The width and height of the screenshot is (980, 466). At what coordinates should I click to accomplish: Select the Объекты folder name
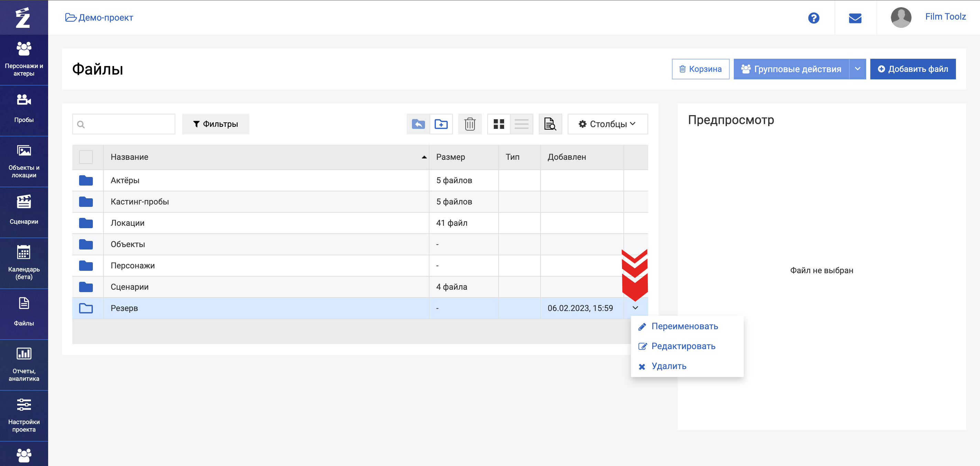coord(128,244)
